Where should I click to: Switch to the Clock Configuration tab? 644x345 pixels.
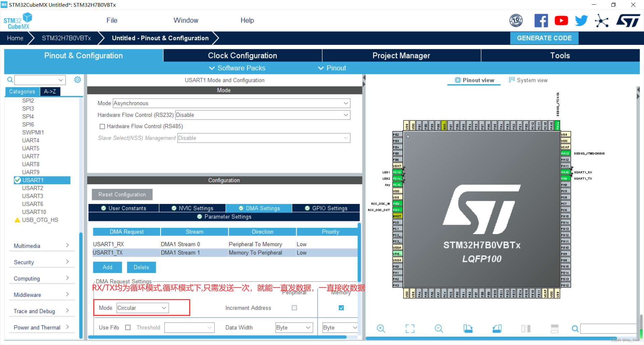click(x=242, y=55)
